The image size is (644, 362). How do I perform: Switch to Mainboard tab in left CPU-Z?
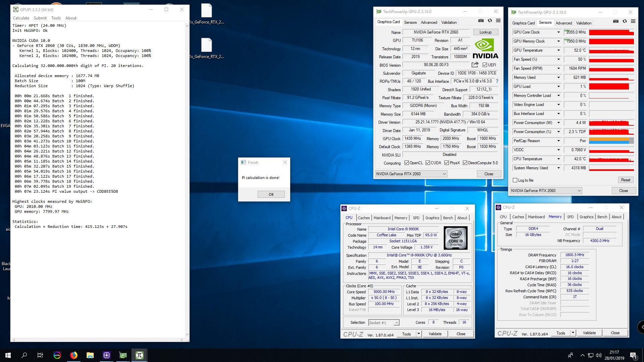[x=382, y=218]
